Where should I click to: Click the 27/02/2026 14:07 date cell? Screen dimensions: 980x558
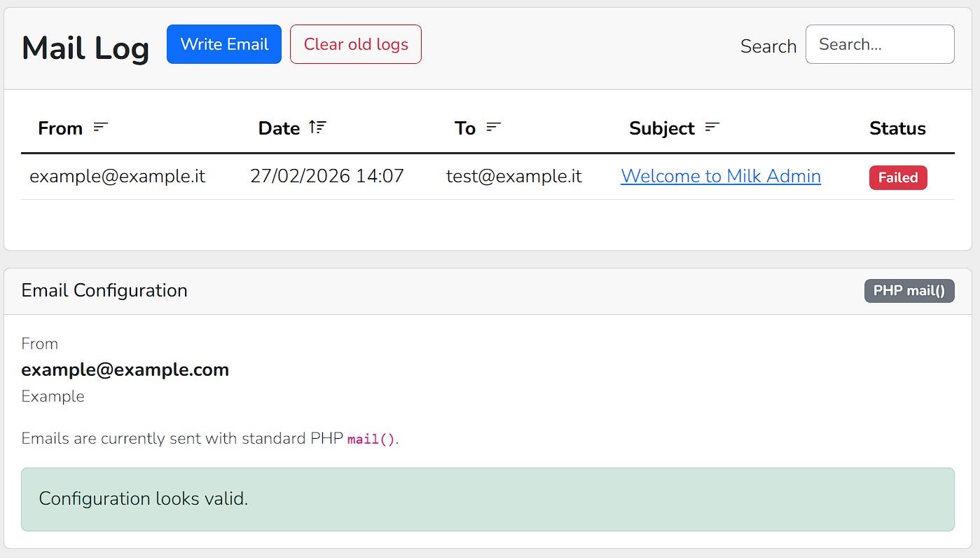(x=327, y=176)
